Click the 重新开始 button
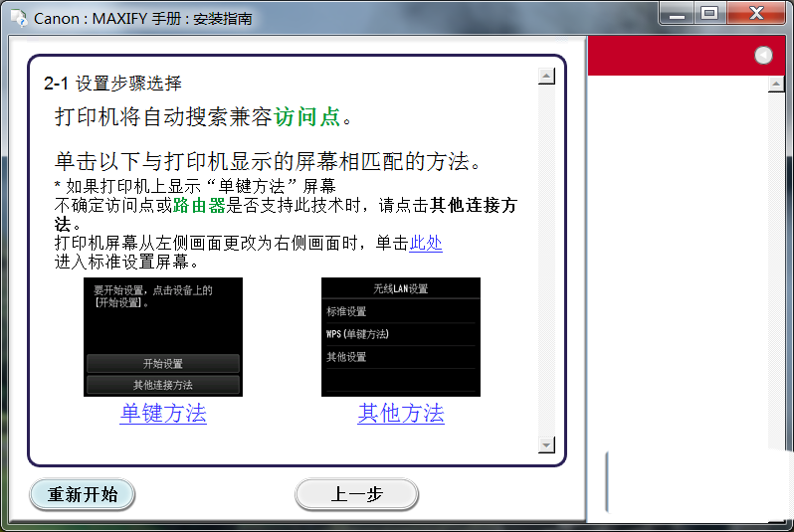Image resolution: width=794 pixels, height=532 pixels. [x=83, y=494]
